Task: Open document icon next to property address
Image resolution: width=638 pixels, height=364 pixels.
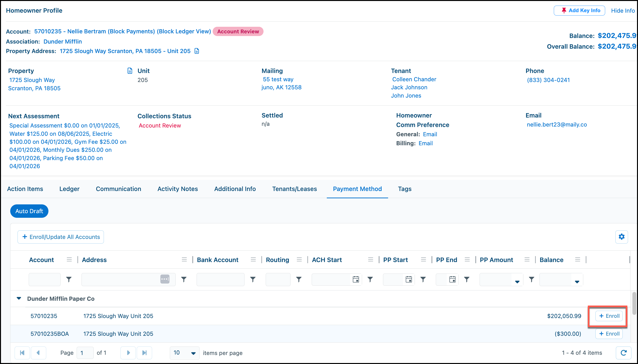Action: (x=197, y=51)
